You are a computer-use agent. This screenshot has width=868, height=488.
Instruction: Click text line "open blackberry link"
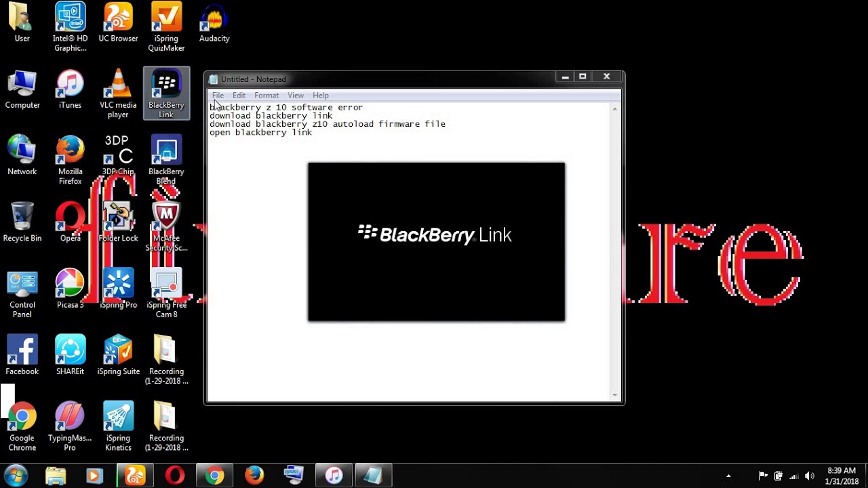[x=261, y=133]
